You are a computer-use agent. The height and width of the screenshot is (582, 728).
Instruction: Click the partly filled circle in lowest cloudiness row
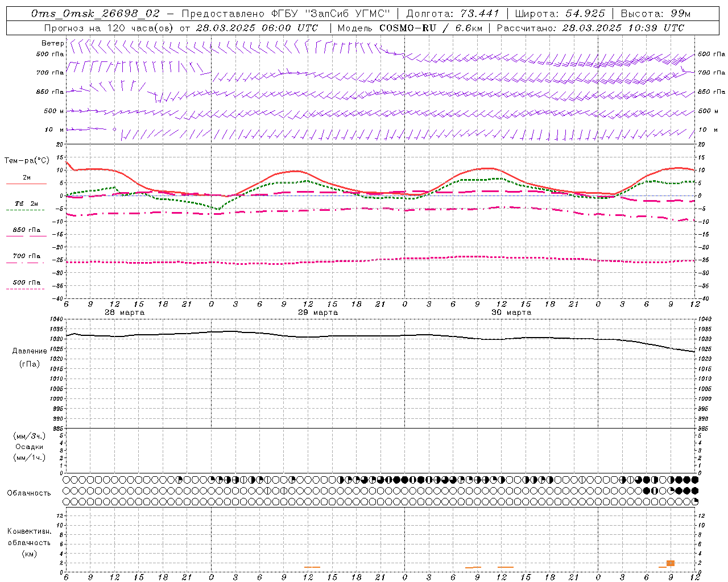tap(695, 502)
